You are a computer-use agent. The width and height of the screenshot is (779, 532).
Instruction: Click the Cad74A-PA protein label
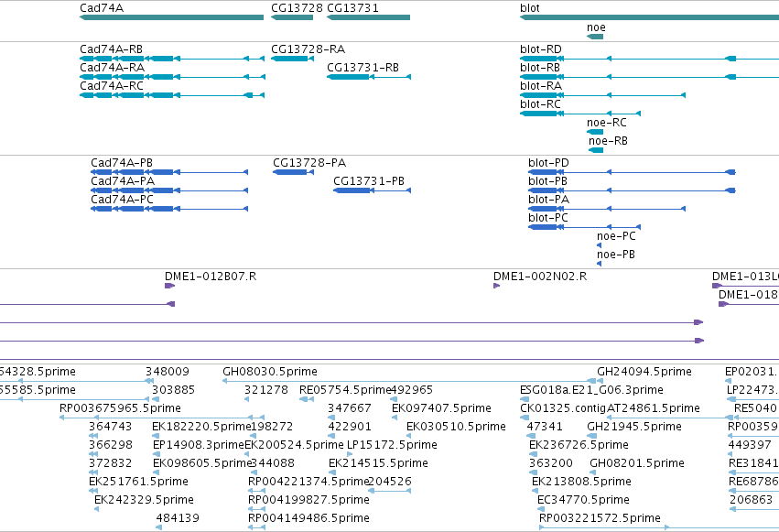click(x=123, y=181)
